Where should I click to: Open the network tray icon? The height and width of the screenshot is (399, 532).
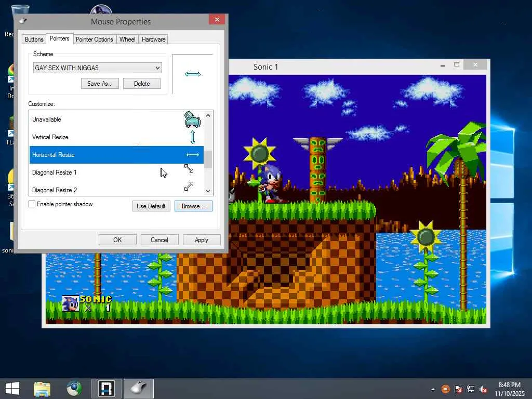471,389
